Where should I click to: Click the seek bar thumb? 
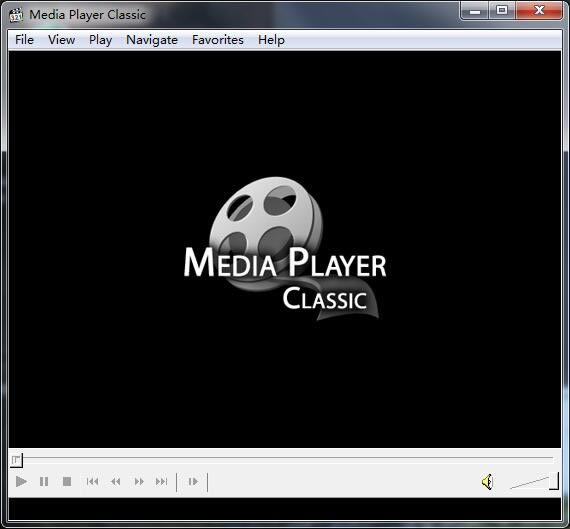[x=16, y=460]
